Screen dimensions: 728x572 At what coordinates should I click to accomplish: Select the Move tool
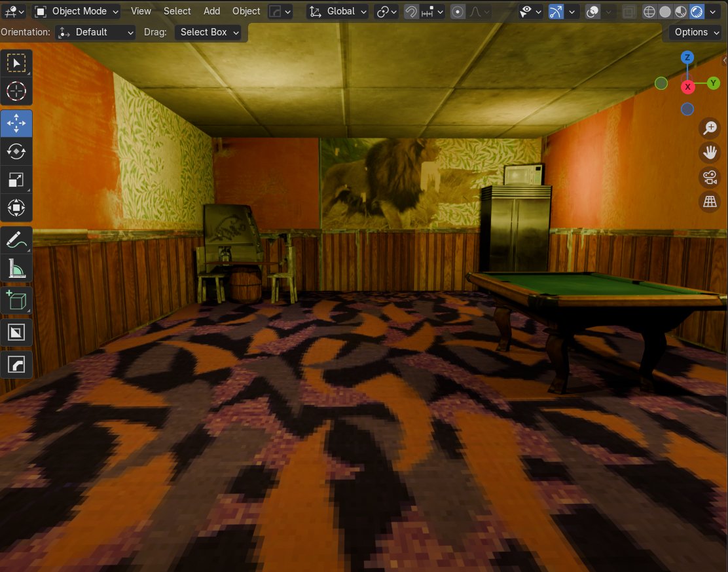(x=16, y=124)
